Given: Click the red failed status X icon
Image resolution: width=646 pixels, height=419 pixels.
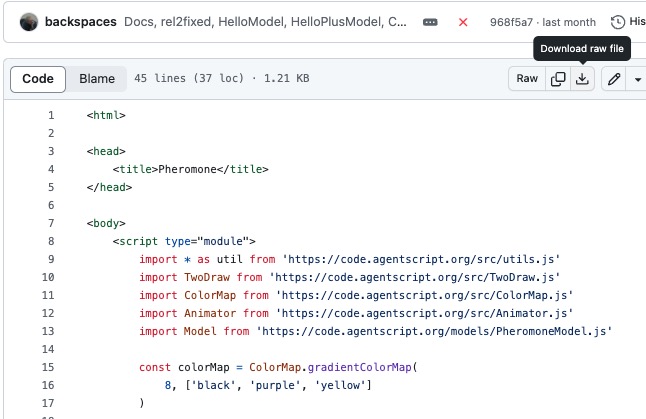Looking at the screenshot, I should point(463,21).
